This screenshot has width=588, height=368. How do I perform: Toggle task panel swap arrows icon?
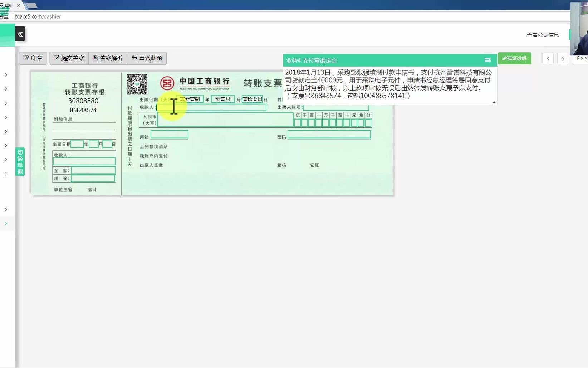tap(487, 60)
